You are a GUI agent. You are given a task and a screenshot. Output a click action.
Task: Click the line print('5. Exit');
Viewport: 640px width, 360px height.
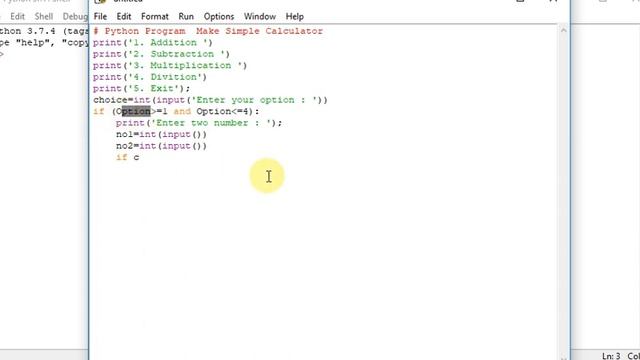tap(142, 88)
